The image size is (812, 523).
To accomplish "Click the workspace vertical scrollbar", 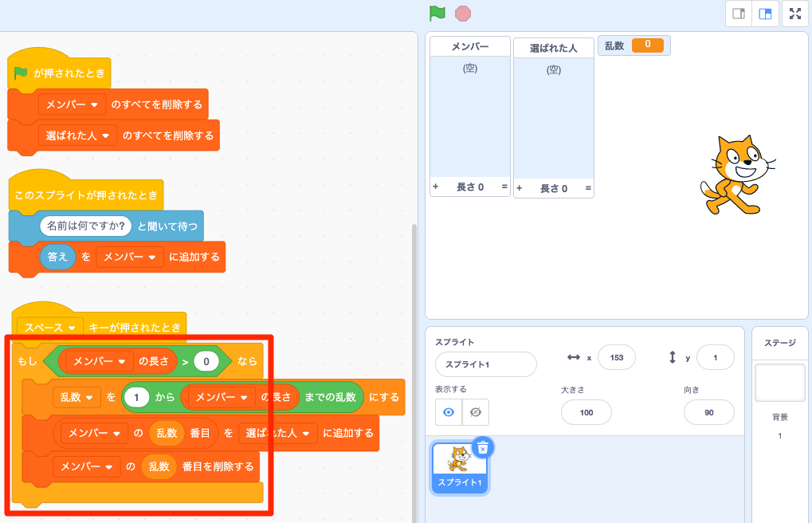I will [414, 373].
